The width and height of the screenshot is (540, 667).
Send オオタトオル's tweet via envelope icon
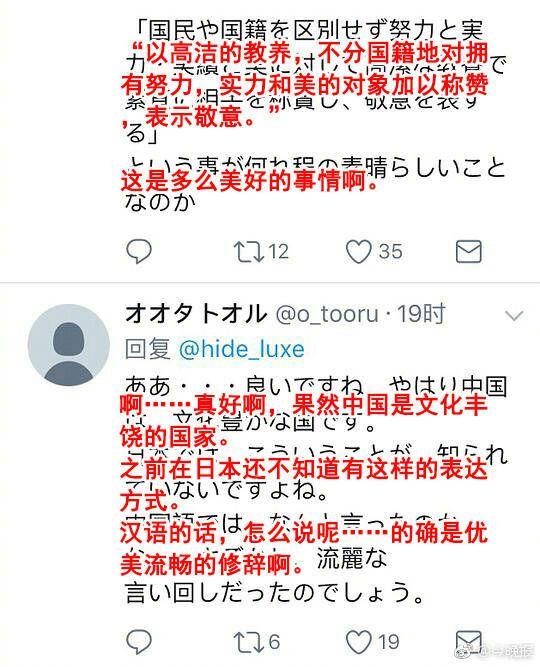(469, 641)
